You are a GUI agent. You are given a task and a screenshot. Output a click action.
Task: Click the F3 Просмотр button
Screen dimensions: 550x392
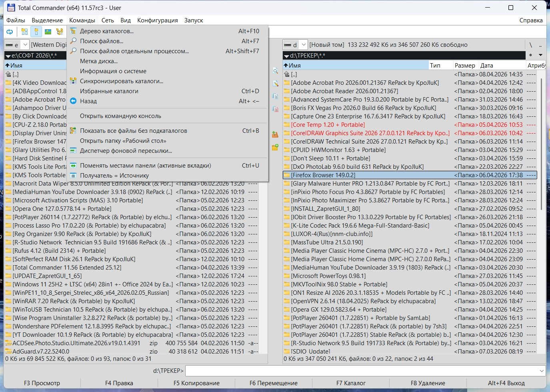click(x=42, y=383)
